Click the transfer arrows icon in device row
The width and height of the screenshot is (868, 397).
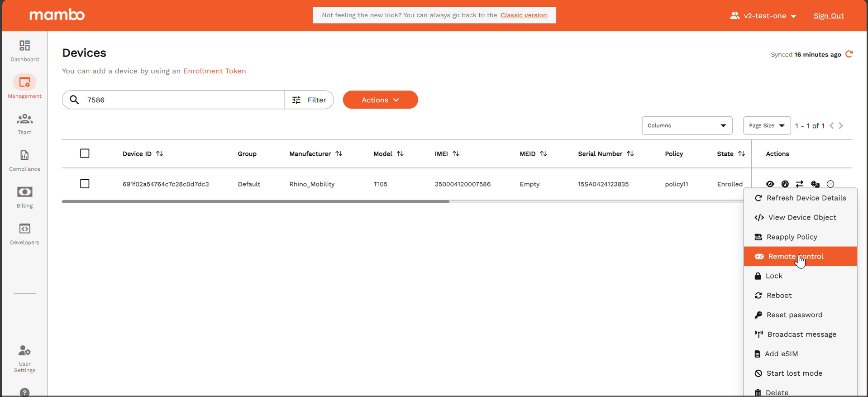point(800,184)
